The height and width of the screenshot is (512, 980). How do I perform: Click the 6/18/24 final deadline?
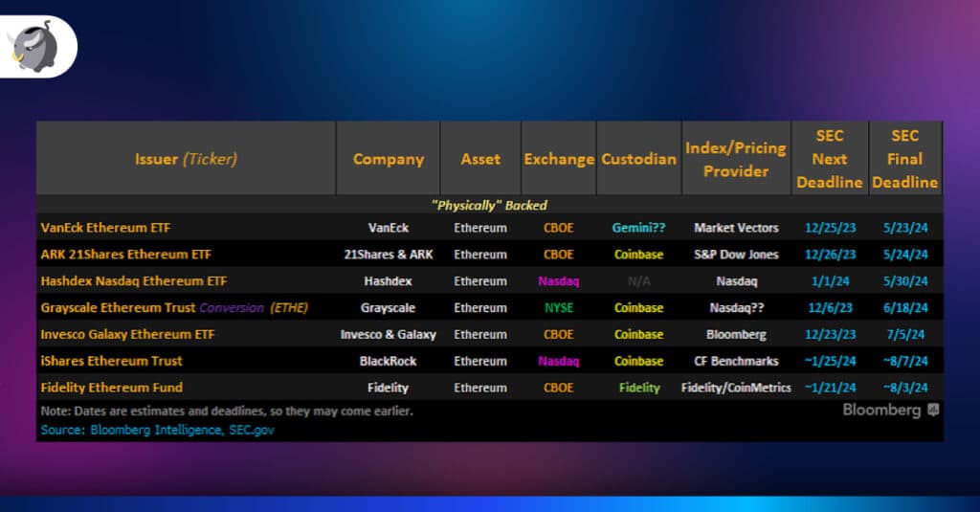coord(905,307)
